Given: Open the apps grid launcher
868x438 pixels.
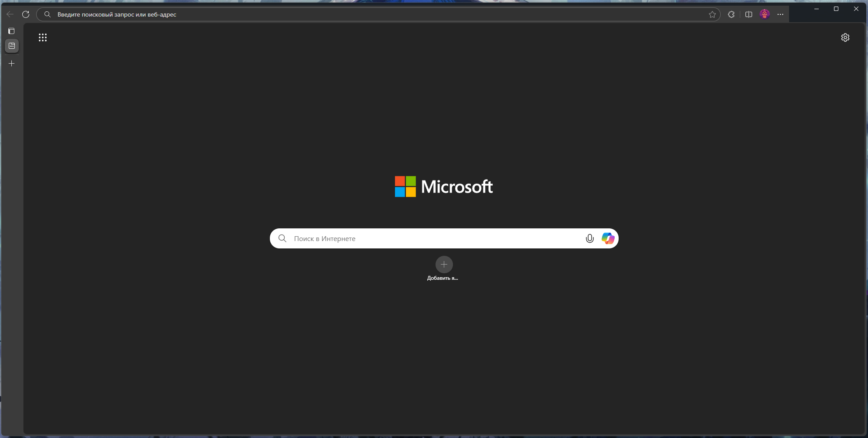Looking at the screenshot, I should pyautogui.click(x=42, y=37).
